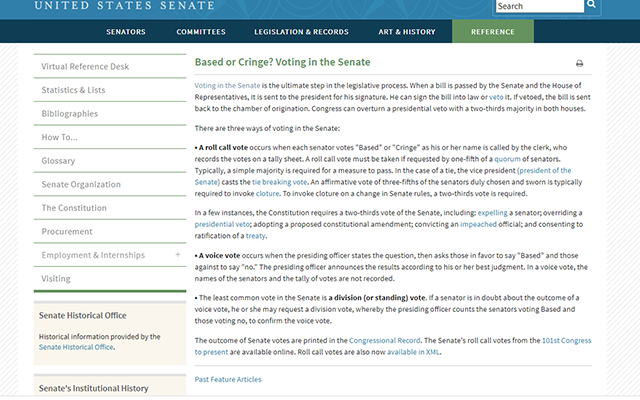
Task: Follow the 'treaty' link
Action: (256, 236)
